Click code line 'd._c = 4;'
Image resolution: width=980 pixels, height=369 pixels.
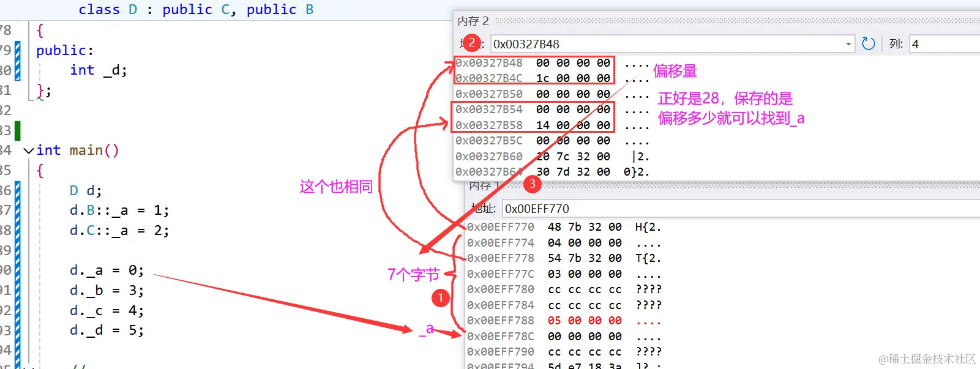tap(107, 311)
